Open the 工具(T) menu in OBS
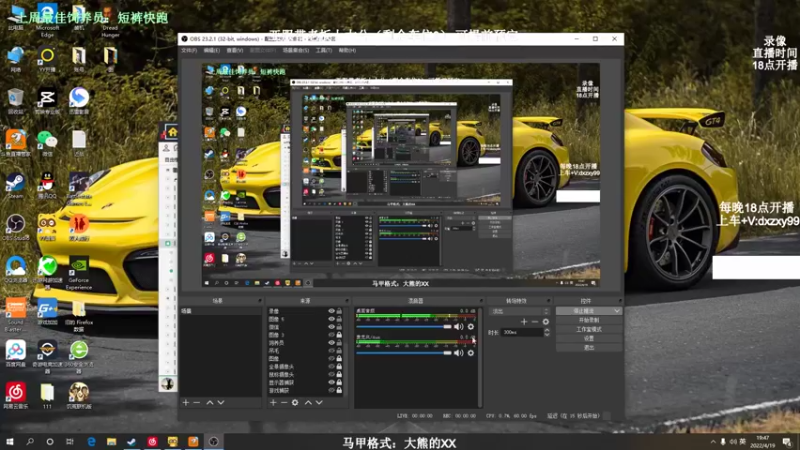Viewport: 800px width, 450px height. [324, 51]
